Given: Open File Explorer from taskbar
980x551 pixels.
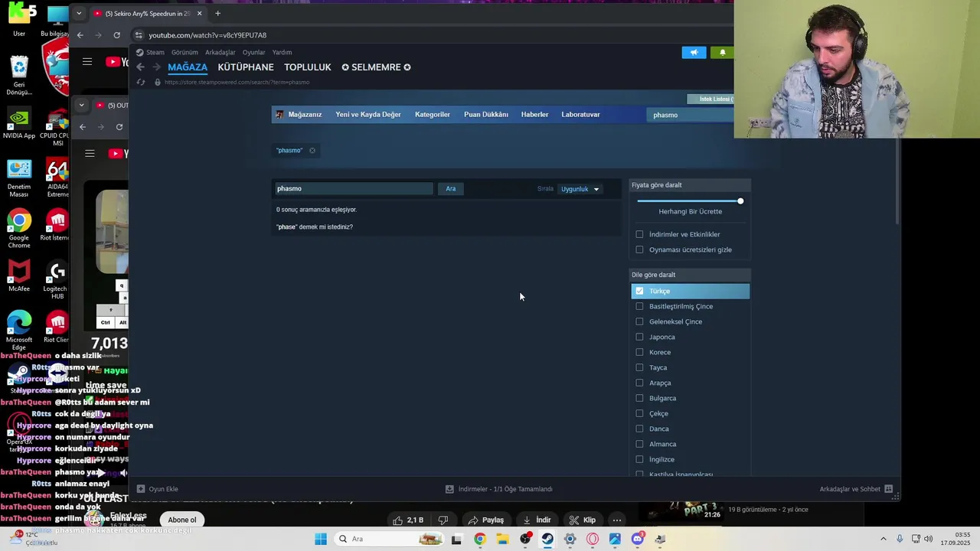Looking at the screenshot, I should click(502, 539).
